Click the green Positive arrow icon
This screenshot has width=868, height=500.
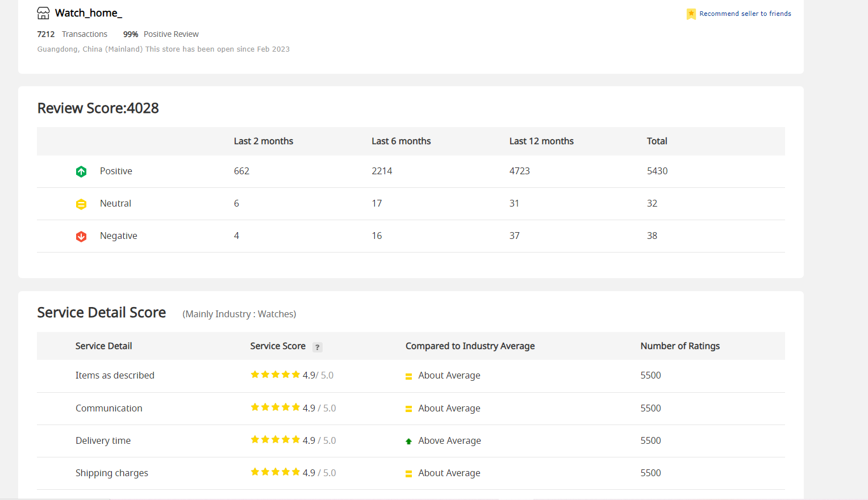[x=81, y=171]
